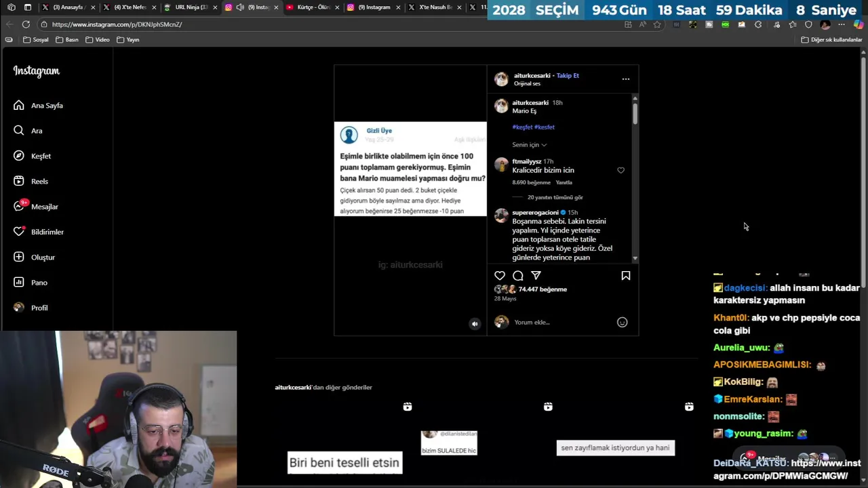868x488 pixels.
Task: Click the browser back arrow
Action: pyautogui.click(x=9, y=24)
